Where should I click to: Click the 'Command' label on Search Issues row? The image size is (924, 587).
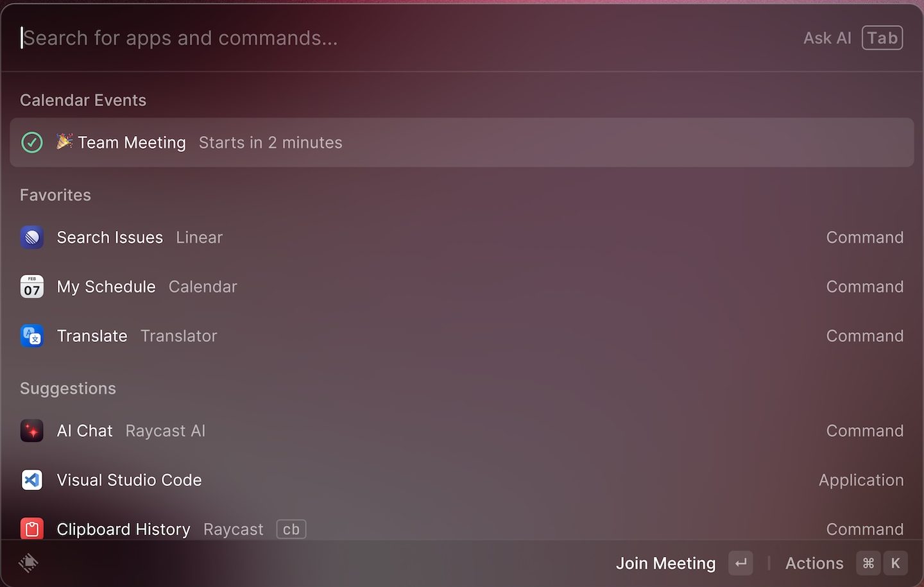coord(865,237)
